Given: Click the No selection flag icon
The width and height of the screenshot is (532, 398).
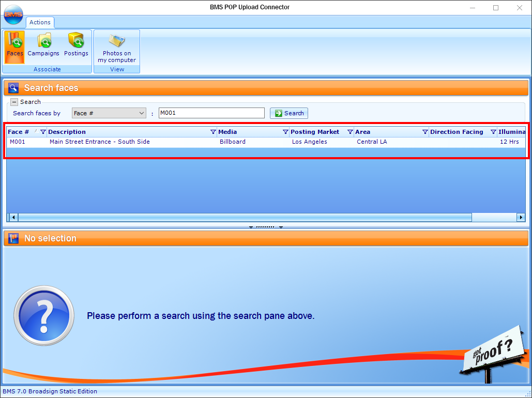Looking at the screenshot, I should (13, 238).
